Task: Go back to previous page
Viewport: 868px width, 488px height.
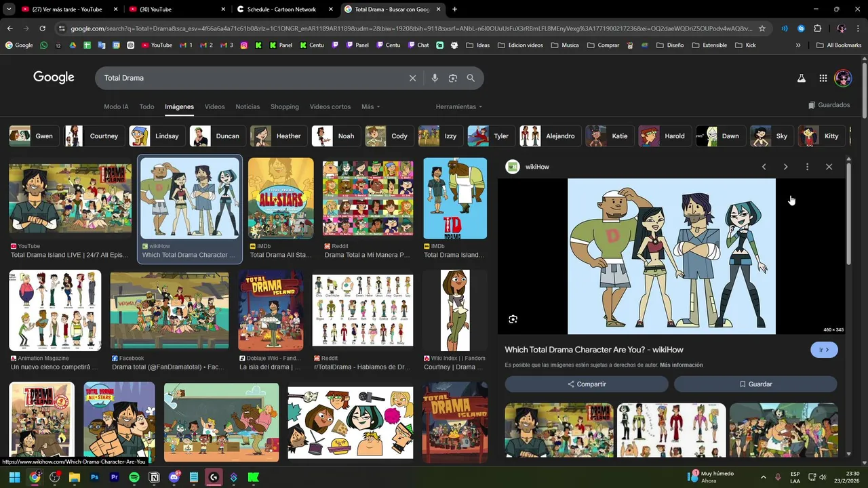Action: 9,28
